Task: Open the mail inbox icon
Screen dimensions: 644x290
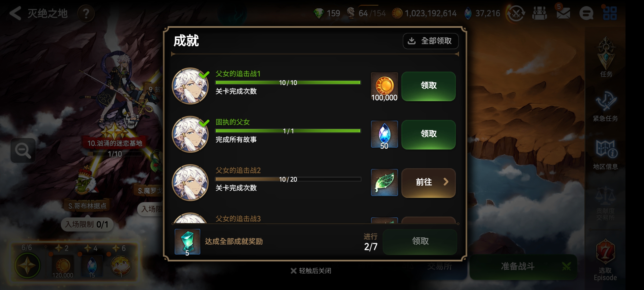Action: tap(563, 13)
